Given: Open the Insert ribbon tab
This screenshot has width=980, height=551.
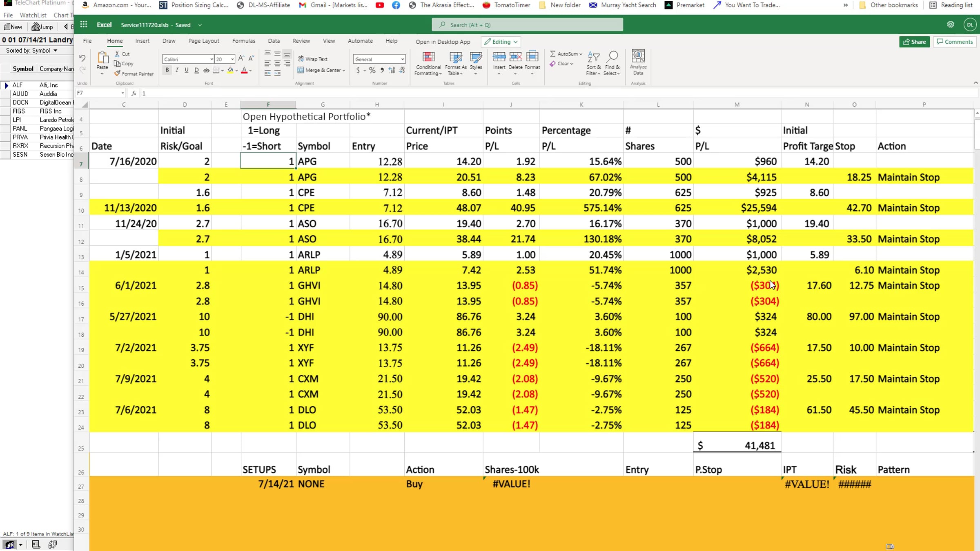Looking at the screenshot, I should point(143,41).
